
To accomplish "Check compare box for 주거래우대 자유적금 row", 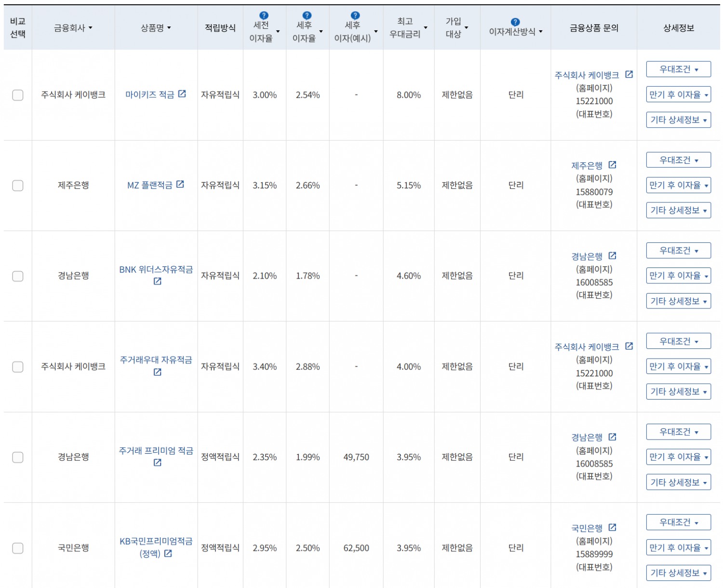I will 18,367.
